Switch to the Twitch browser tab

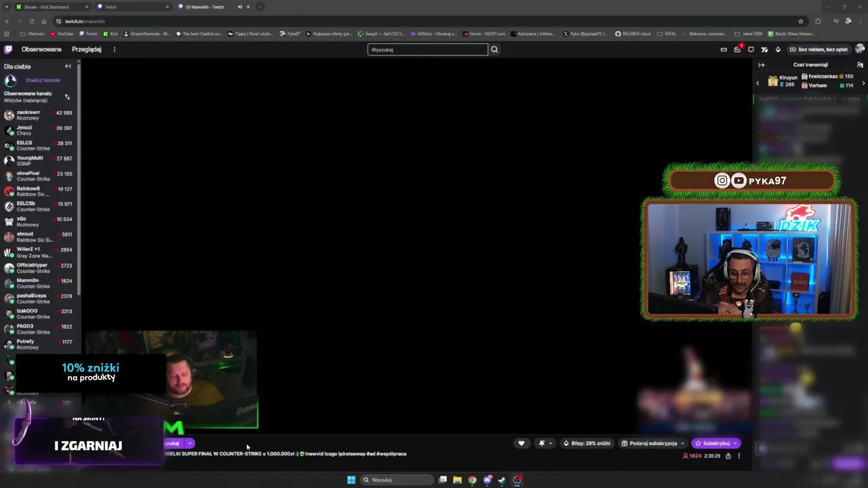point(133,7)
